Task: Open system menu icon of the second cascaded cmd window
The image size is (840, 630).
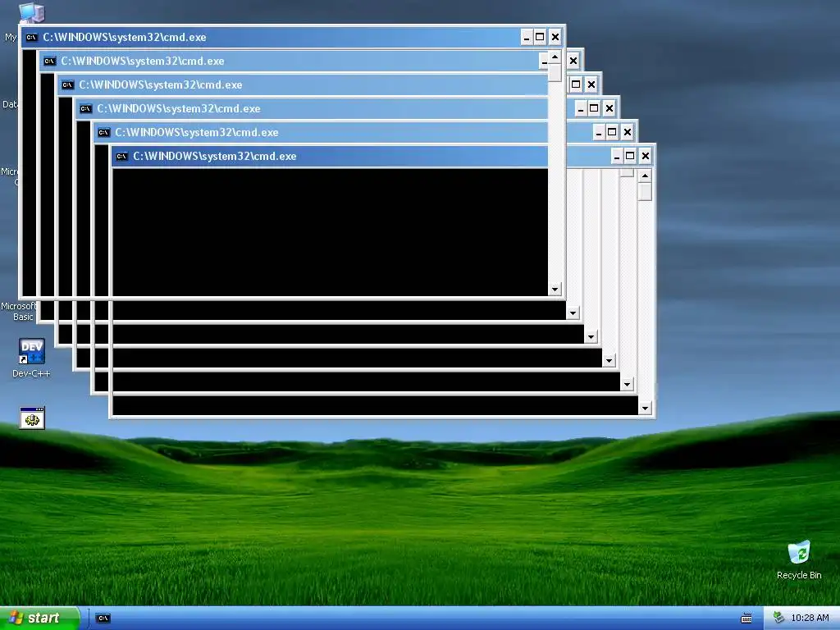Action: (x=50, y=61)
